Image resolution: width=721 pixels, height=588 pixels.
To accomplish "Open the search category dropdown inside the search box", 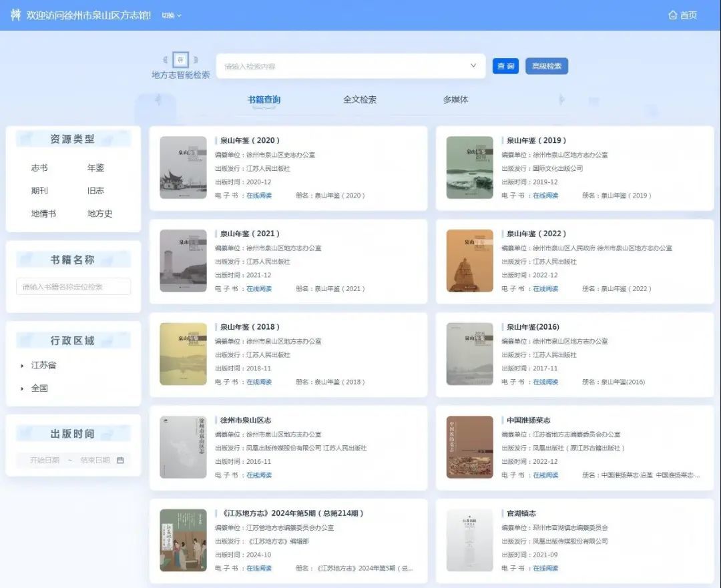I will [x=473, y=65].
